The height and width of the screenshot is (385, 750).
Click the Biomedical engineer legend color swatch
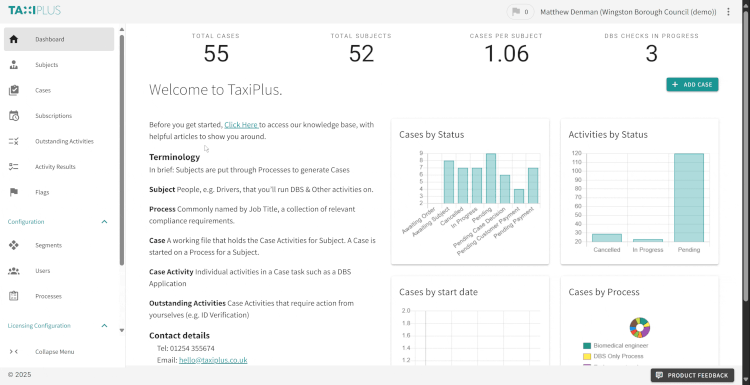[587, 346]
